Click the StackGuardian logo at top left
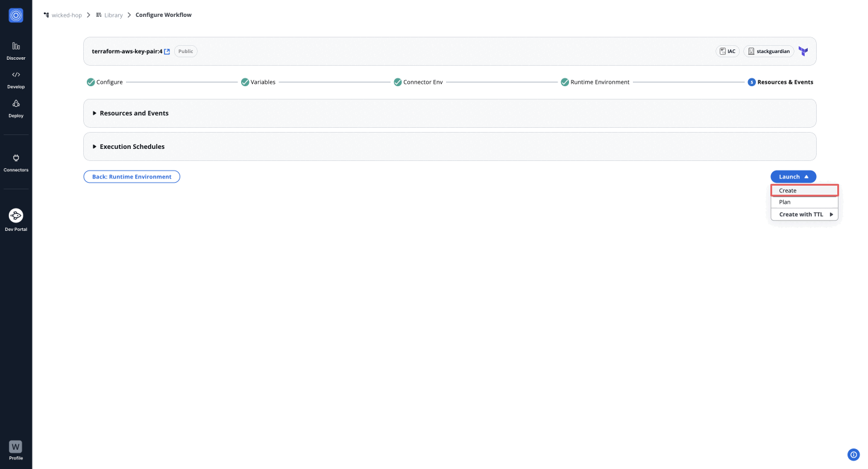The image size is (868, 469). point(16,15)
